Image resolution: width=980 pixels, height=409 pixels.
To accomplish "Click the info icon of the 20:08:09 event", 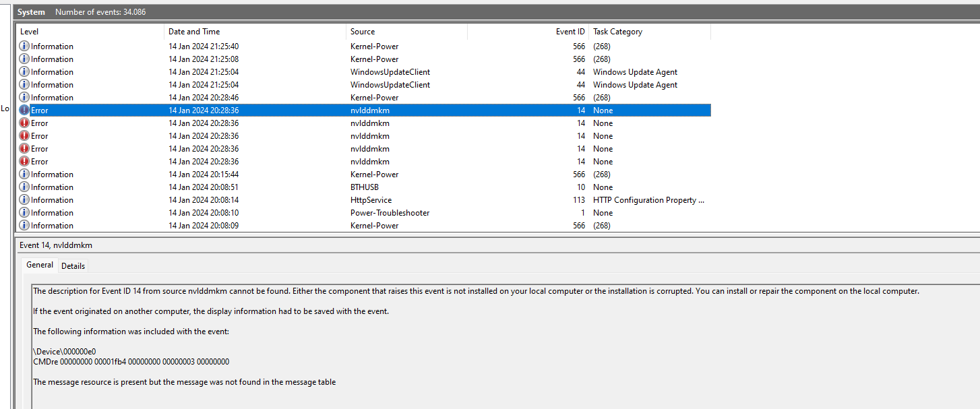I will (24, 226).
